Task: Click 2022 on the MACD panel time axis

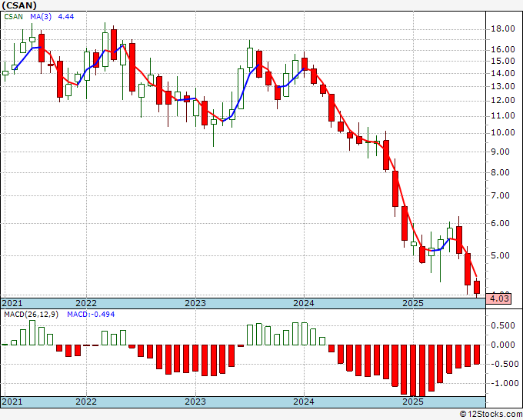Action: [x=86, y=402]
